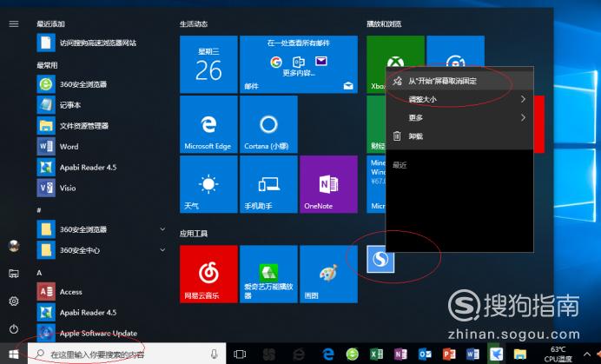This screenshot has width=601, height=364.
Task: Launch Word from the taskbar
Action: click(x=473, y=354)
